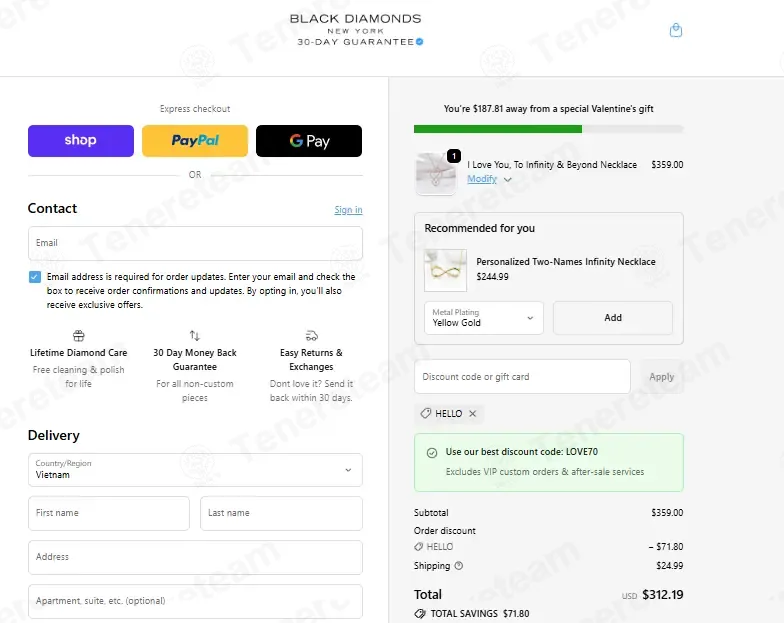Focus the Discount code or gift card field
Screen dimensions: 784x623
(522, 376)
